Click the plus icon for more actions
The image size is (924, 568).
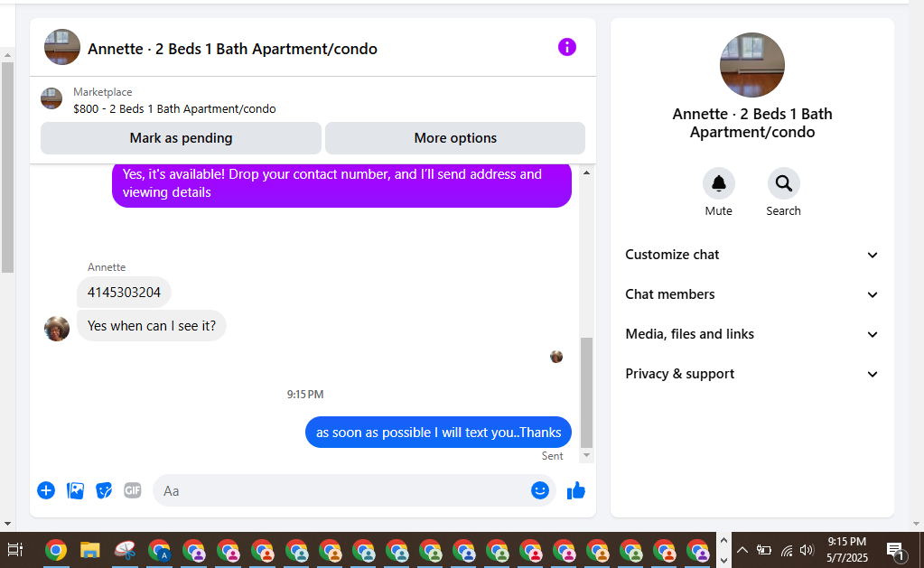tap(46, 490)
